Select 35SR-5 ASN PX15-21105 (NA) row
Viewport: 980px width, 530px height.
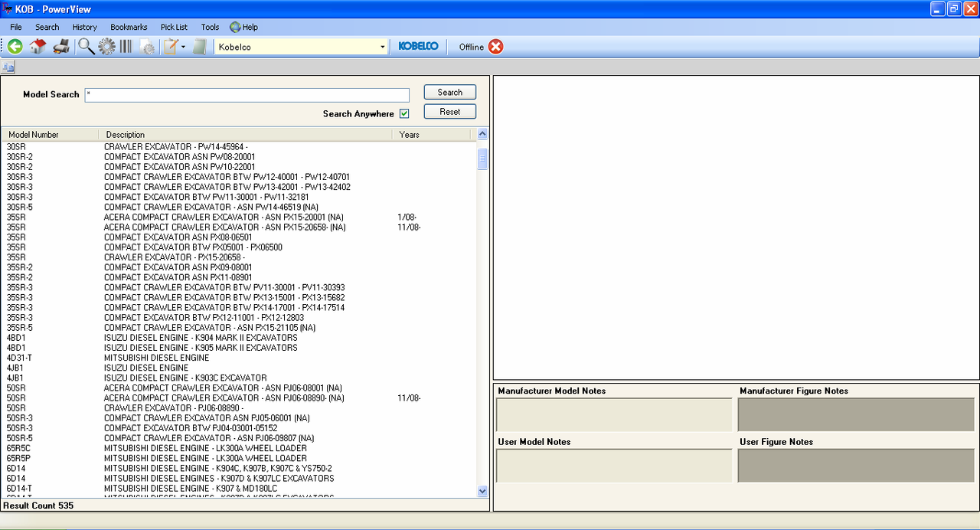tap(239, 327)
